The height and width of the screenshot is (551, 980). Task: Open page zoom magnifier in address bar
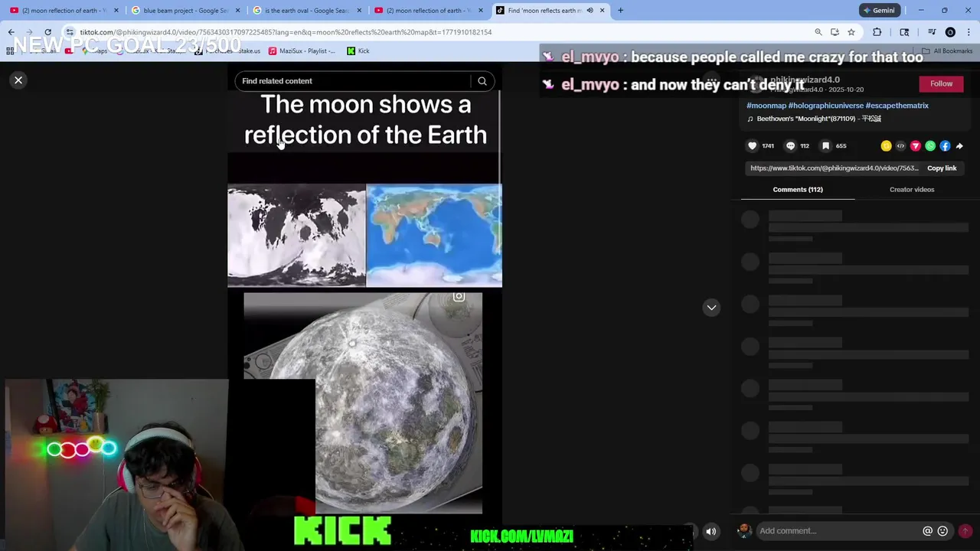coord(818,32)
